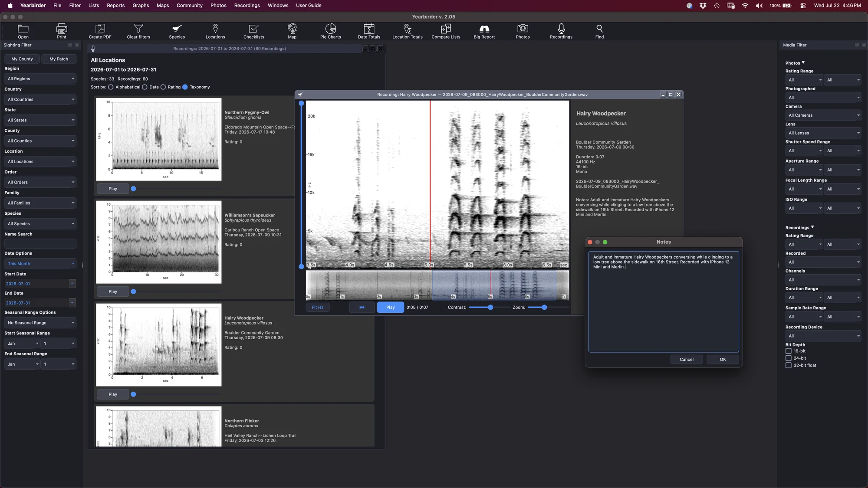Viewport: 868px width, 488px height.
Task: Open the All Regions dropdown
Action: click(40, 79)
